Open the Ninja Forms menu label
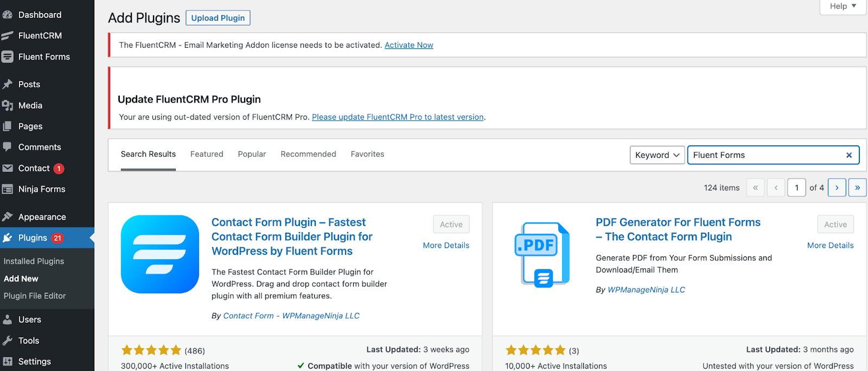This screenshot has width=868, height=371. [x=42, y=189]
